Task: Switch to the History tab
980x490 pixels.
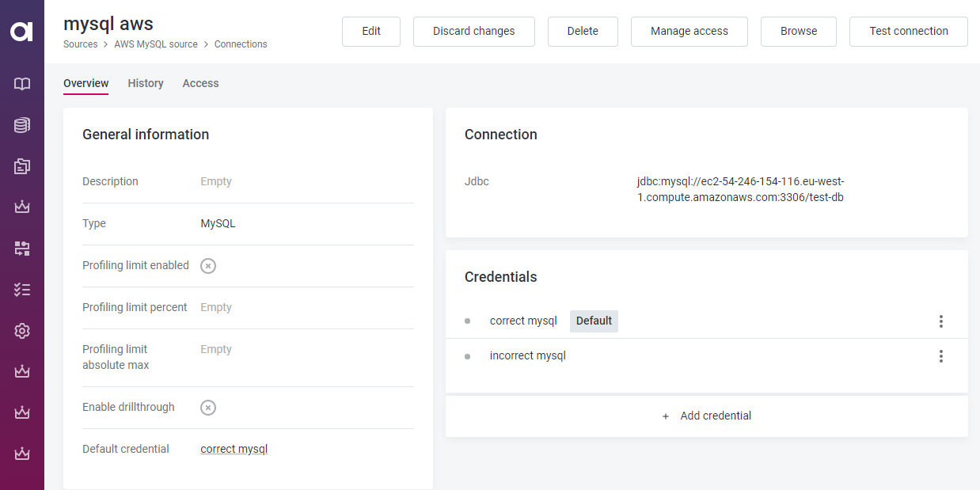Action: tap(146, 83)
